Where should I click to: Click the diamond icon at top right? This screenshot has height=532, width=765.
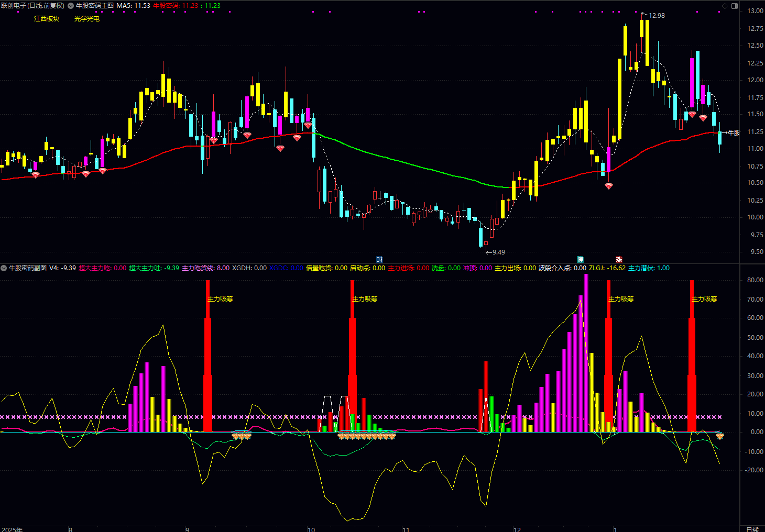pos(725,6)
